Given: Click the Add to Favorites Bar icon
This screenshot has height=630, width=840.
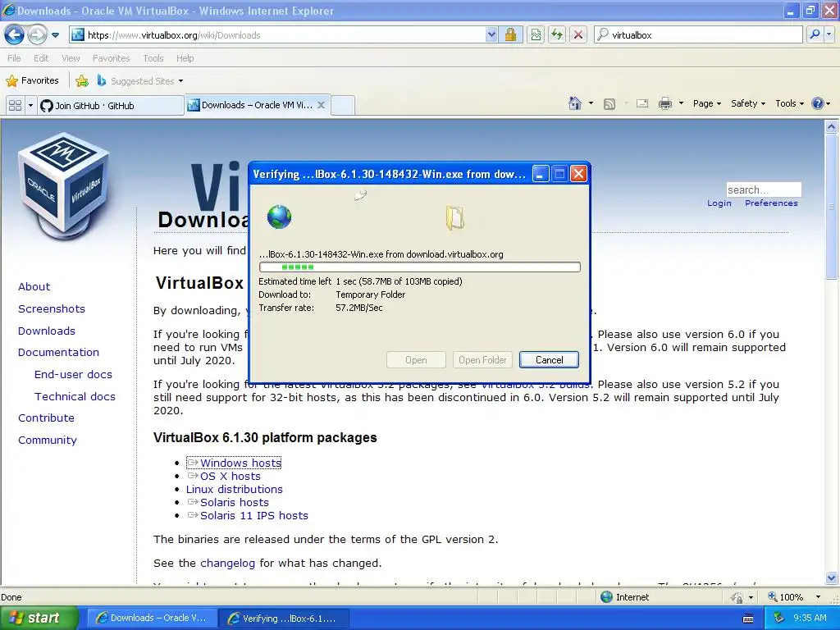Looking at the screenshot, I should (82, 81).
